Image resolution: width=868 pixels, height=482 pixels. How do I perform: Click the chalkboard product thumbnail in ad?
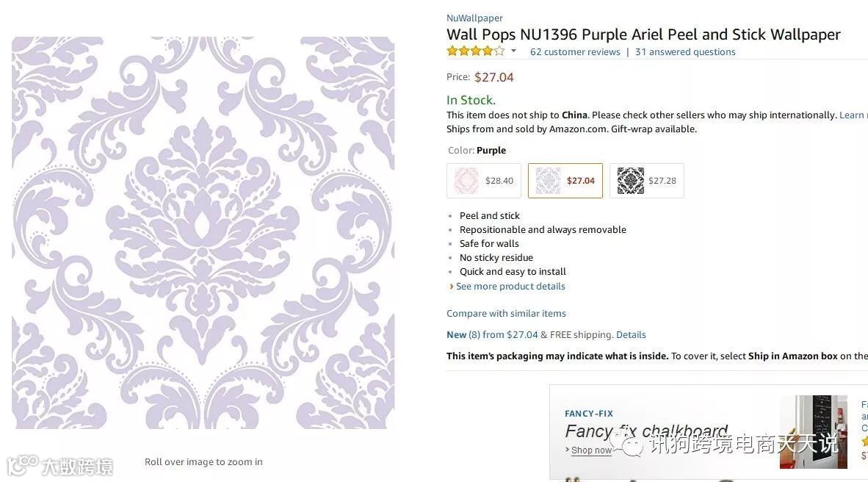(814, 432)
